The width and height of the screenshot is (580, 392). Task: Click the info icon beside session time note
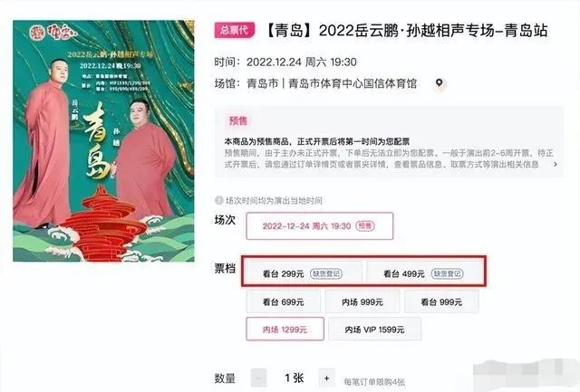[218, 201]
